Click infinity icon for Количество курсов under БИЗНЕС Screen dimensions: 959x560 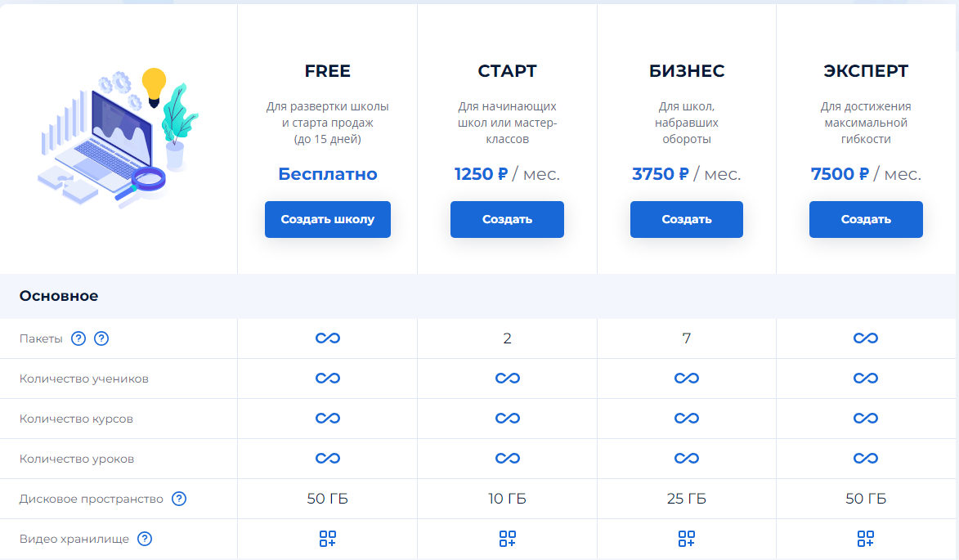tap(686, 419)
